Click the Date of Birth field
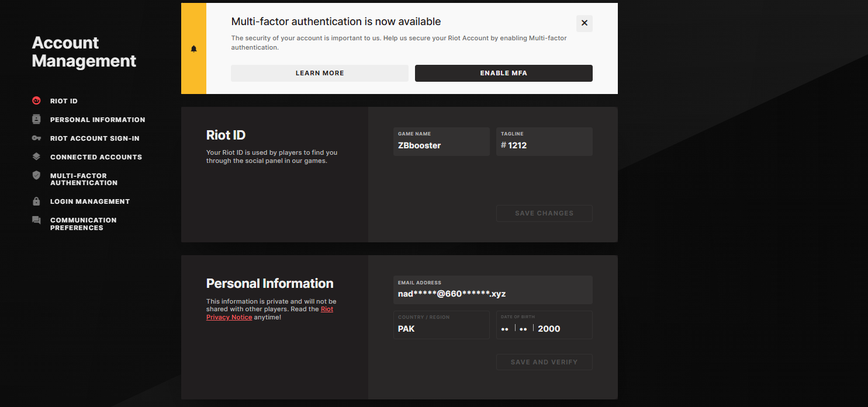The image size is (868, 407). pyautogui.click(x=544, y=325)
